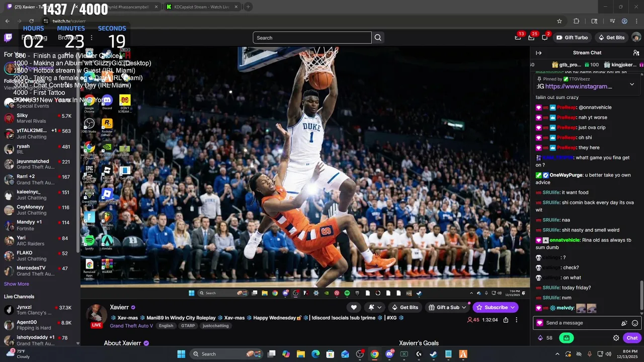Screen dimensions: 644x362
Task: Collapse the Stream Chat panel
Action: [539, 53]
